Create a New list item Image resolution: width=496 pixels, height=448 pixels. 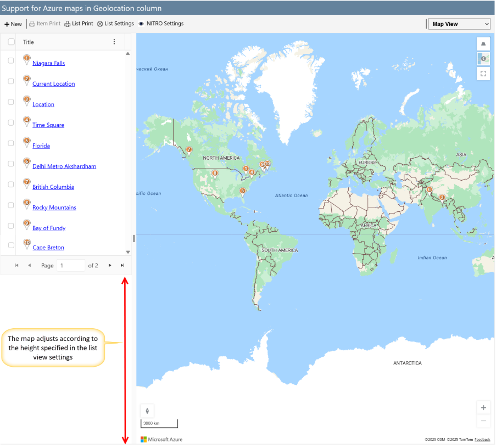13,24
